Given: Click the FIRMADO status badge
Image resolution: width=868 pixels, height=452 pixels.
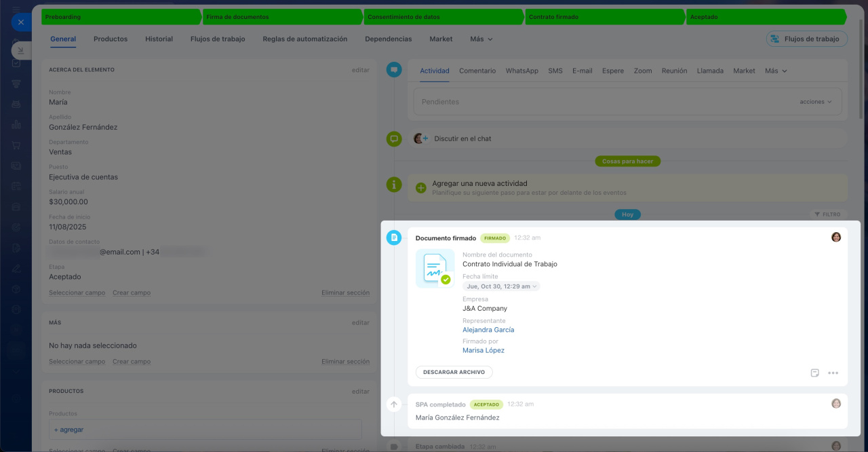Looking at the screenshot, I should pyautogui.click(x=495, y=238).
